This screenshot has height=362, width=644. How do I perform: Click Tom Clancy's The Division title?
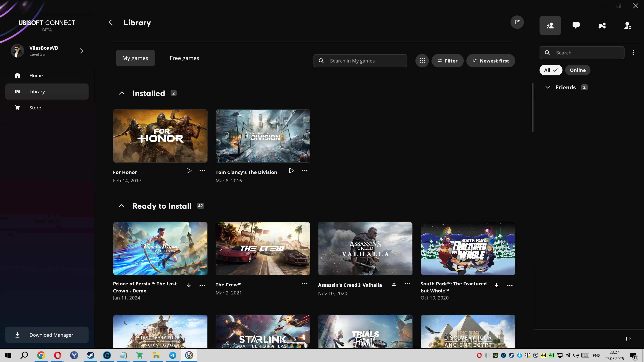246,172
